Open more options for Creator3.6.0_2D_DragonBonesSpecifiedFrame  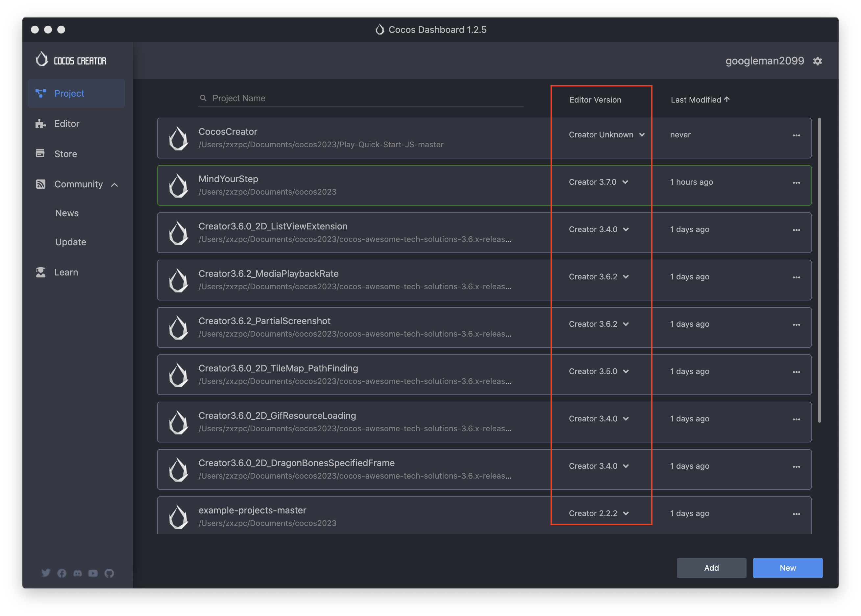(797, 467)
